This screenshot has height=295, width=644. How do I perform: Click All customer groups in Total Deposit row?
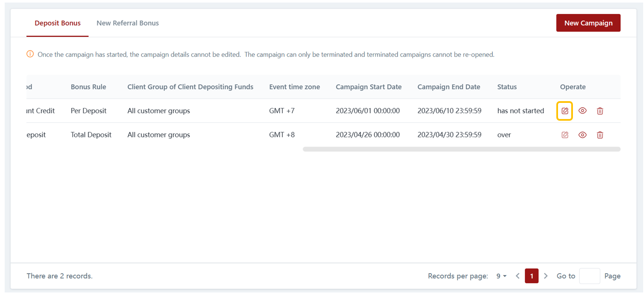coord(159,135)
